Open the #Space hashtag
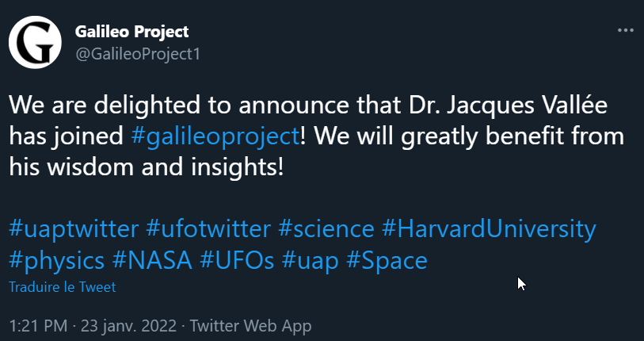This screenshot has height=341, width=644. coord(387,261)
